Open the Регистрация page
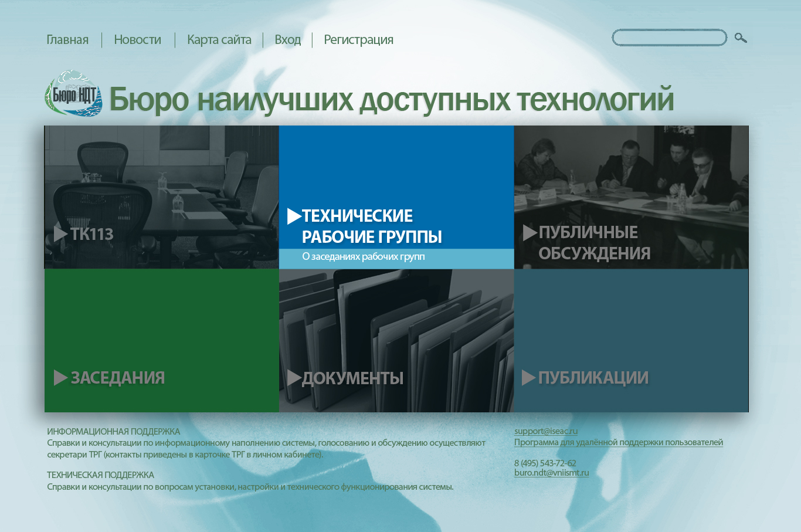This screenshot has width=801, height=532. click(358, 40)
